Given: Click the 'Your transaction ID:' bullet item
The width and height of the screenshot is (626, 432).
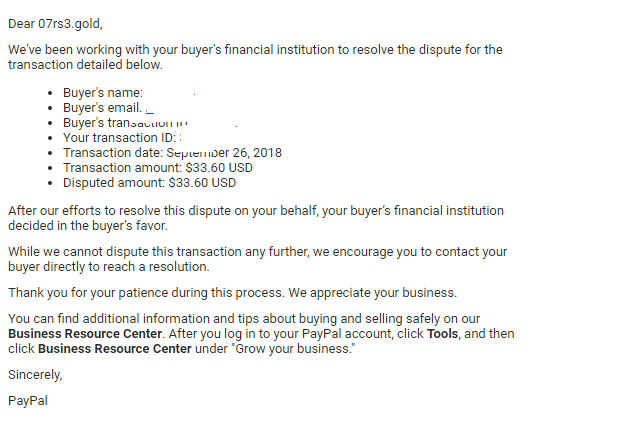Looking at the screenshot, I should coord(119,138).
